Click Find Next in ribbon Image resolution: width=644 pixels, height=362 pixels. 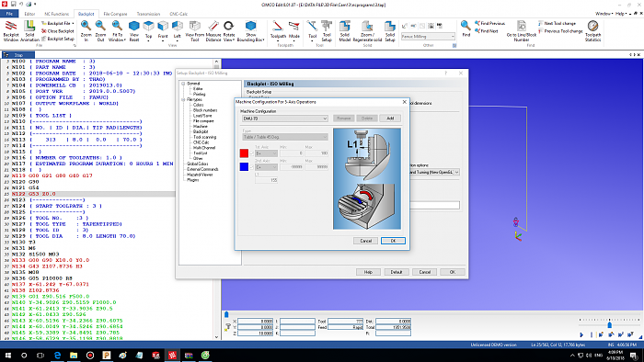487,31
